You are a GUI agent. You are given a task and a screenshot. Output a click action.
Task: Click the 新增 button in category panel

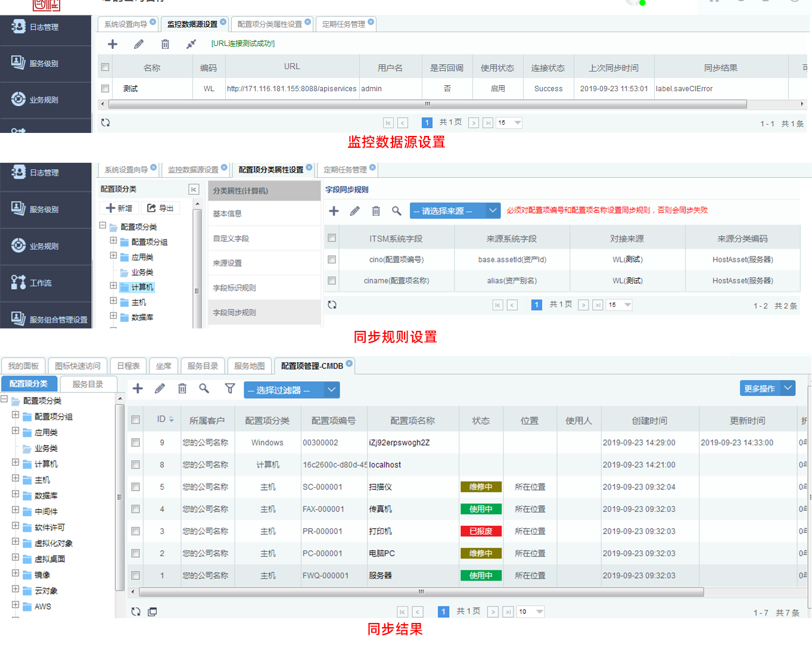[119, 208]
